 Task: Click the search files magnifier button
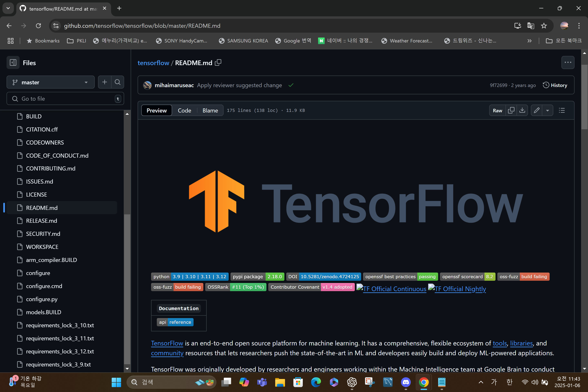tap(118, 82)
